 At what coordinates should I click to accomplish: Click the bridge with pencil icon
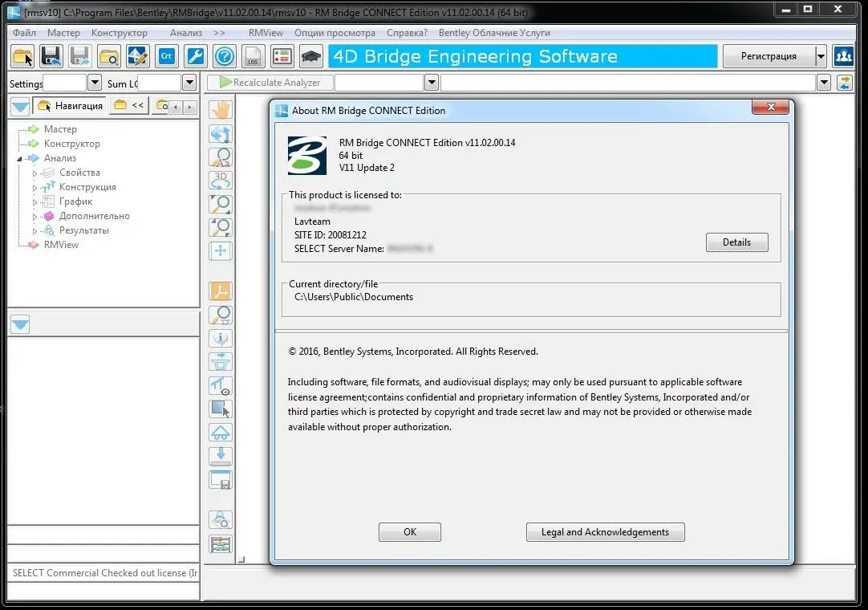click(138, 56)
